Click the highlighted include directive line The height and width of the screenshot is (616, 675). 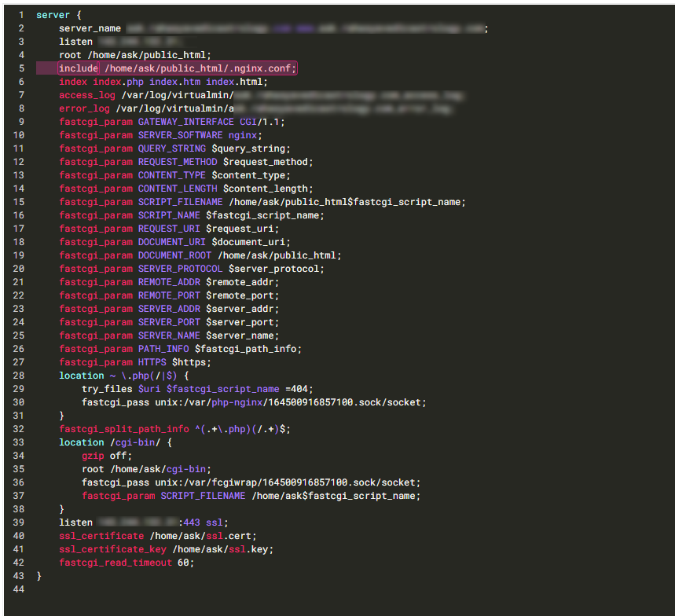177,68
